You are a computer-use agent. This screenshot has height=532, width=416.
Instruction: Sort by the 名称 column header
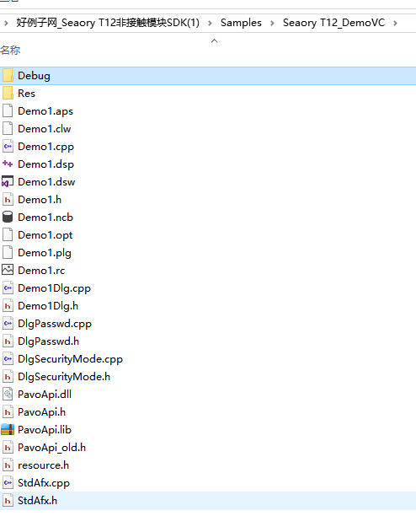pos(10,51)
